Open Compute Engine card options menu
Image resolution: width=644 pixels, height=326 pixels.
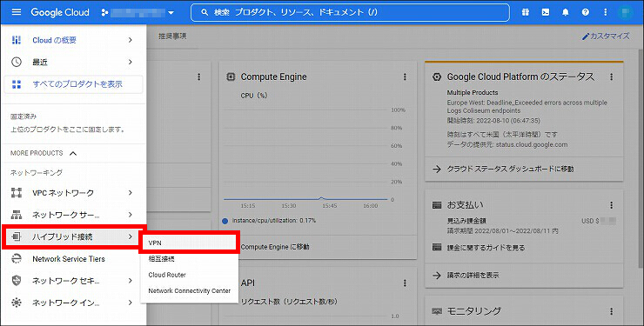(x=405, y=77)
